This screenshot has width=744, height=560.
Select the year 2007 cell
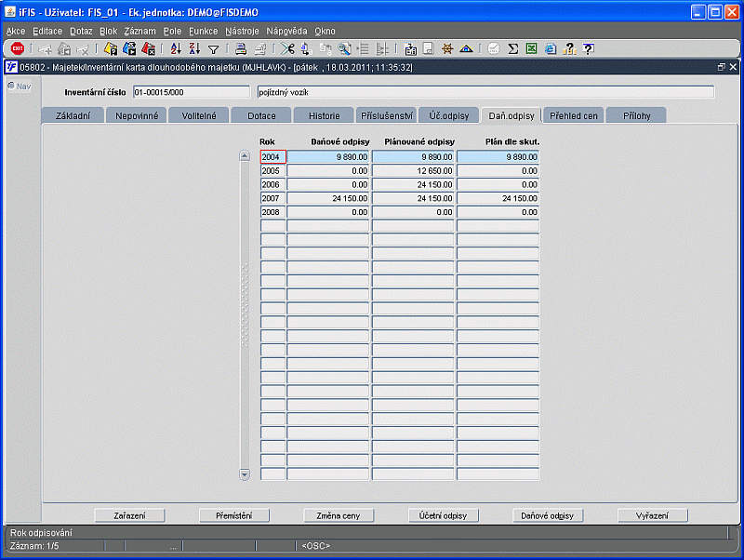coord(272,198)
